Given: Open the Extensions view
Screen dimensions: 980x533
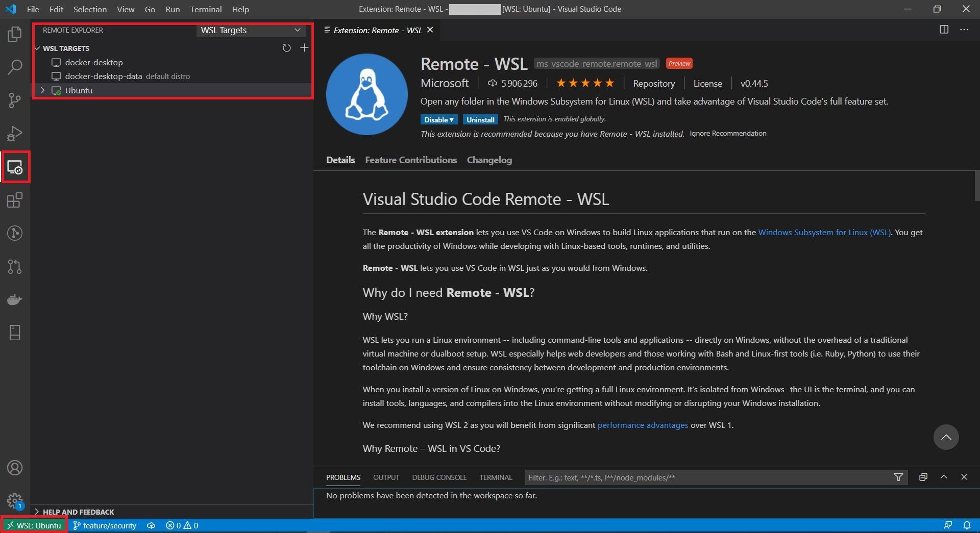Looking at the screenshot, I should [15, 200].
